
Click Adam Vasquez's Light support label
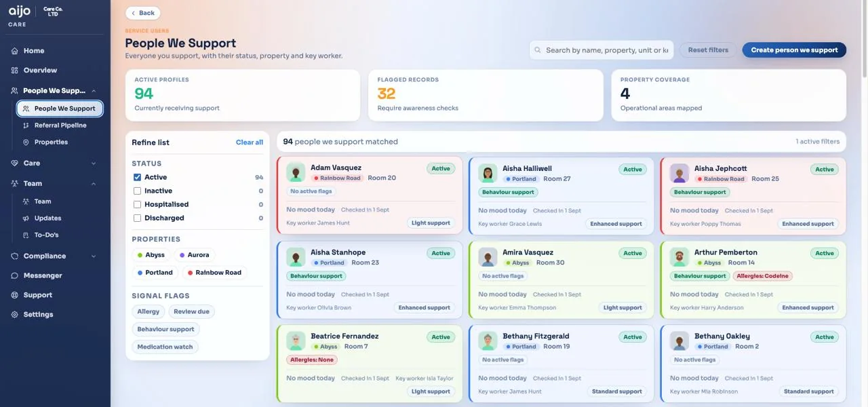point(431,223)
